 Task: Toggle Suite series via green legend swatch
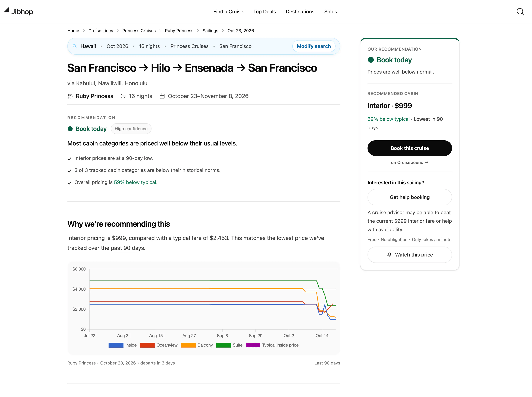point(223,345)
